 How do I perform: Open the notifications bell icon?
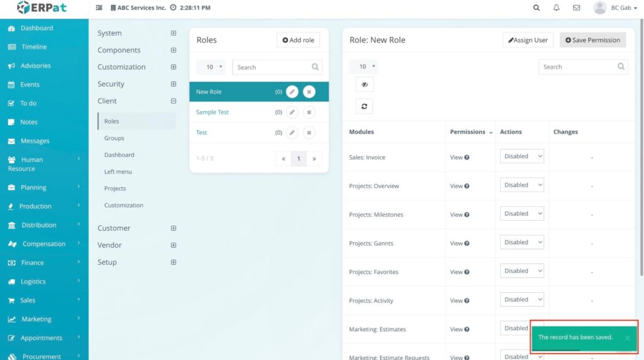tap(557, 8)
